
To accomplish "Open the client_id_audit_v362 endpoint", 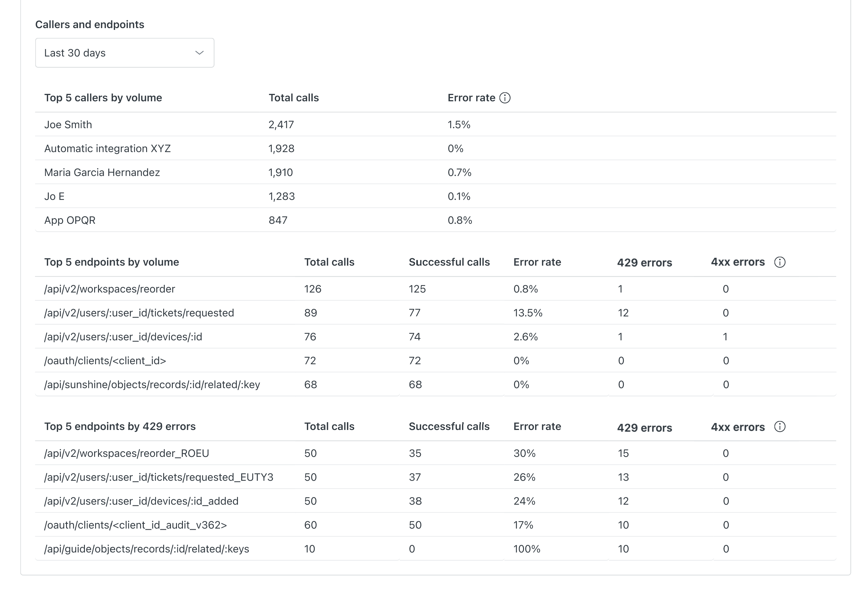I will 136,525.
